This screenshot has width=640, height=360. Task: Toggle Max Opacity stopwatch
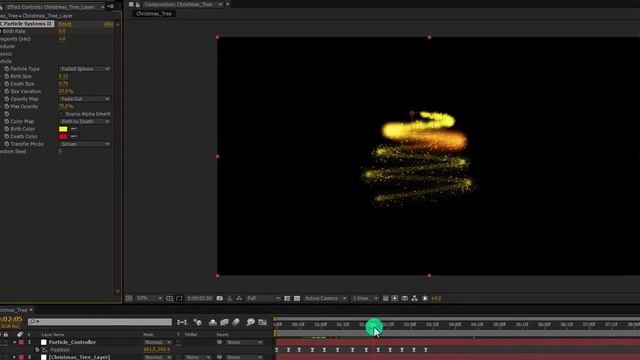pos(7,107)
